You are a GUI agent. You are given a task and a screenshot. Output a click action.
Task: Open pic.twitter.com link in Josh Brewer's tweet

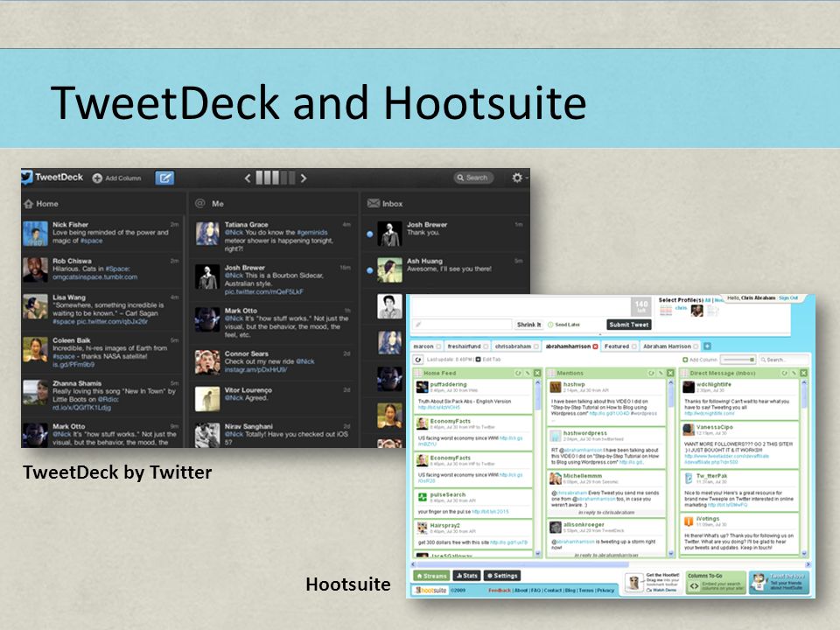point(263,292)
